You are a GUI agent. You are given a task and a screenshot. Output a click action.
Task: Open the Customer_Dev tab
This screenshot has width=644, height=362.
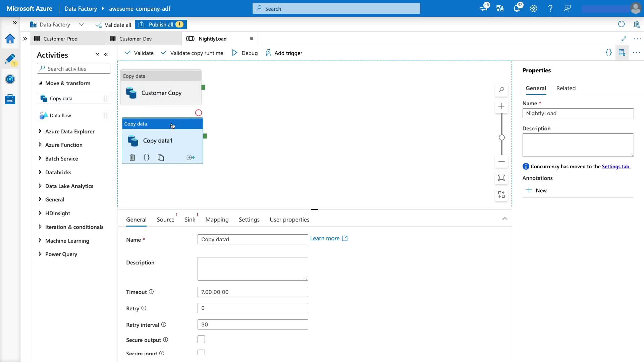136,39
